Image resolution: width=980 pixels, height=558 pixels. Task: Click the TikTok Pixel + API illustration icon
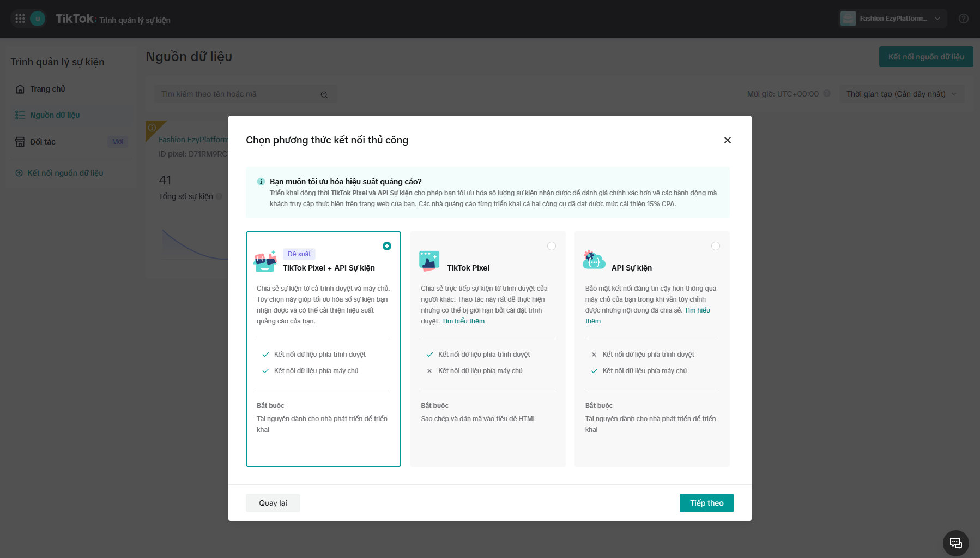click(x=265, y=261)
